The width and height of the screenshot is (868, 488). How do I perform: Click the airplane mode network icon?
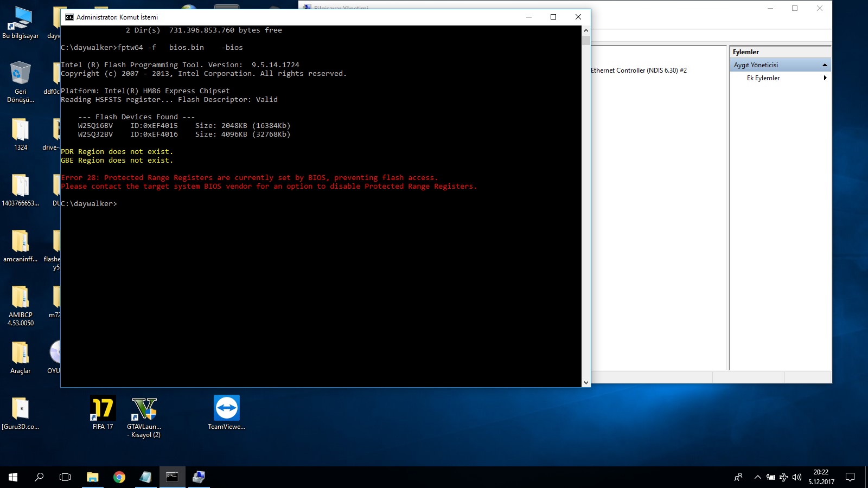783,477
